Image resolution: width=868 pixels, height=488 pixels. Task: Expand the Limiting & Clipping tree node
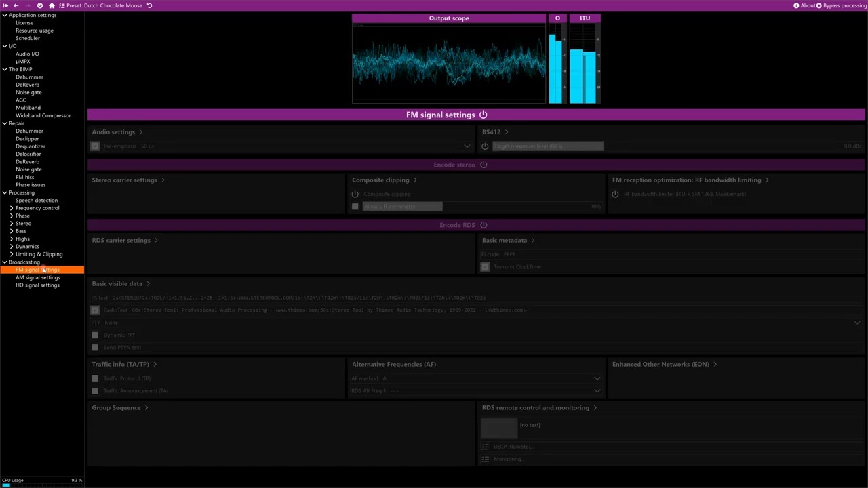12,254
